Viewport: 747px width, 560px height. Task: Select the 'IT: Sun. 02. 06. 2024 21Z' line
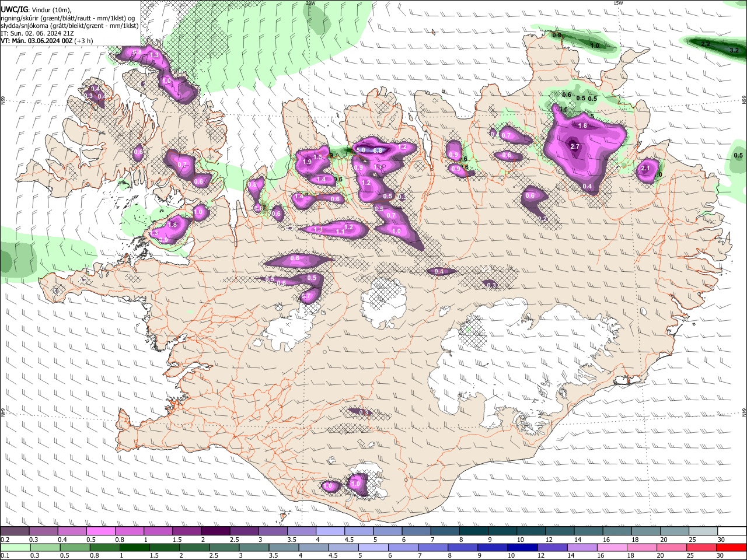(37, 33)
